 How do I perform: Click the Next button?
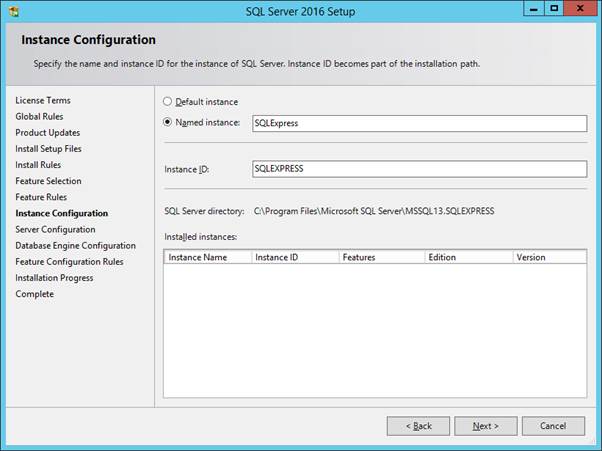pos(486,426)
